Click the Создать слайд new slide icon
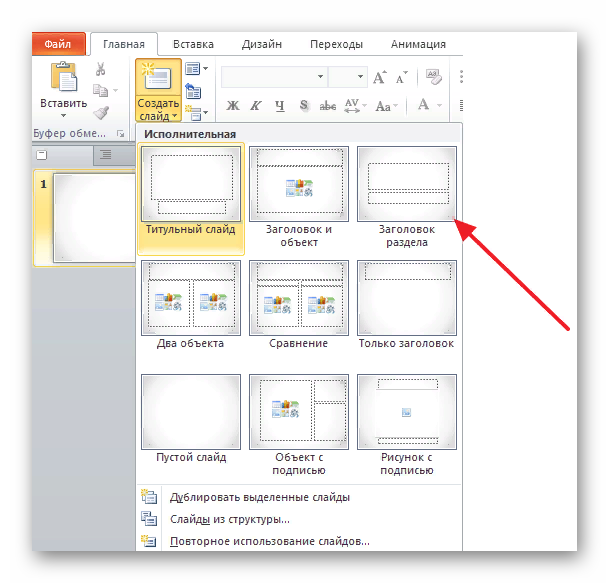 coord(158,77)
